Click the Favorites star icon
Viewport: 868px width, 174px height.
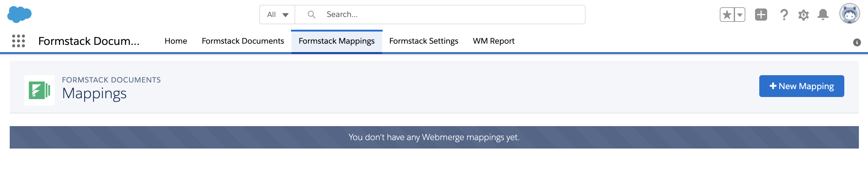tap(727, 15)
